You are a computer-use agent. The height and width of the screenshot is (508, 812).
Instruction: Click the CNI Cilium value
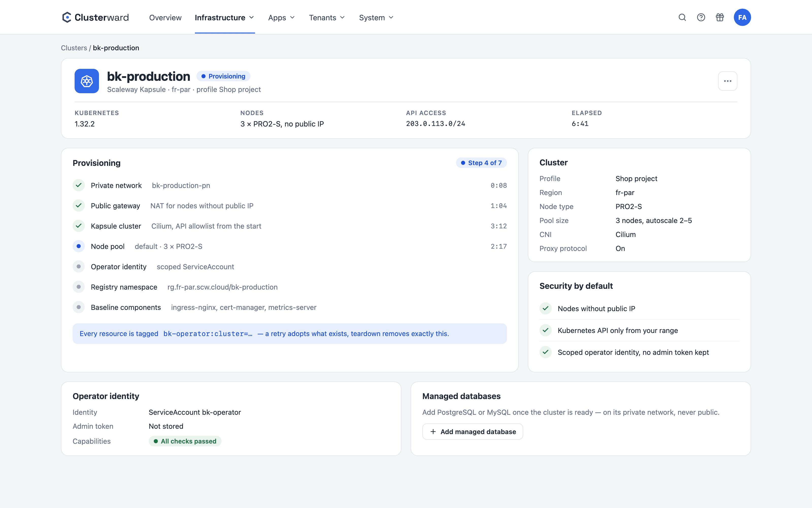click(625, 234)
